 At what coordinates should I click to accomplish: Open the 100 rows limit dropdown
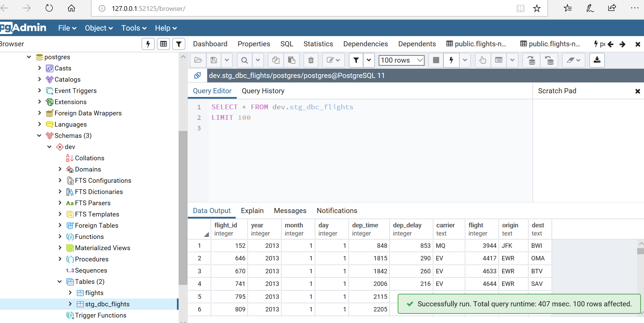click(x=401, y=60)
